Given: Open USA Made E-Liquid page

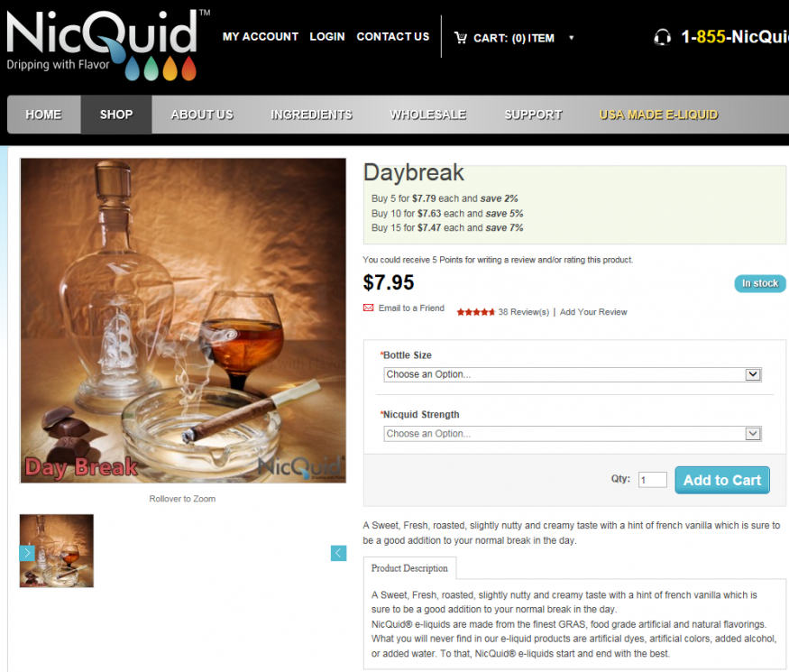Looking at the screenshot, I should click(x=658, y=115).
